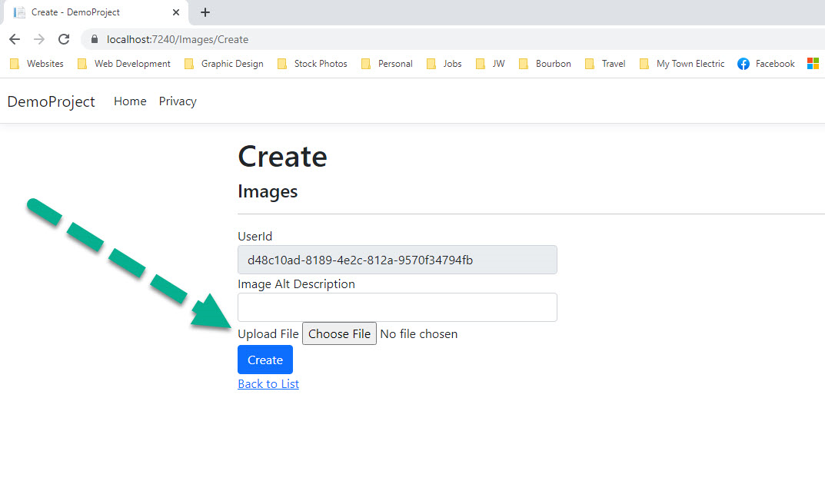Open the JW bookmark folder
Viewport: 825px width, 504px height.
pyautogui.click(x=490, y=64)
